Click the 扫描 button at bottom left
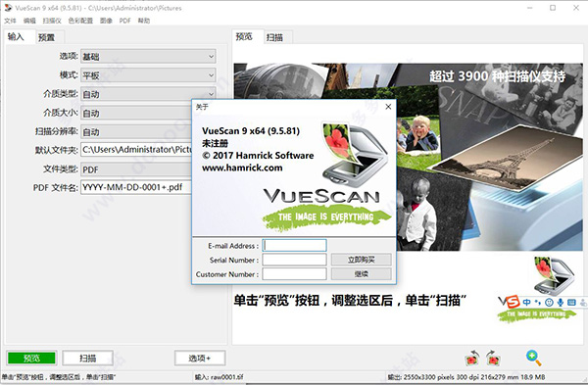Image resolution: width=588 pixels, height=385 pixels. [88, 358]
